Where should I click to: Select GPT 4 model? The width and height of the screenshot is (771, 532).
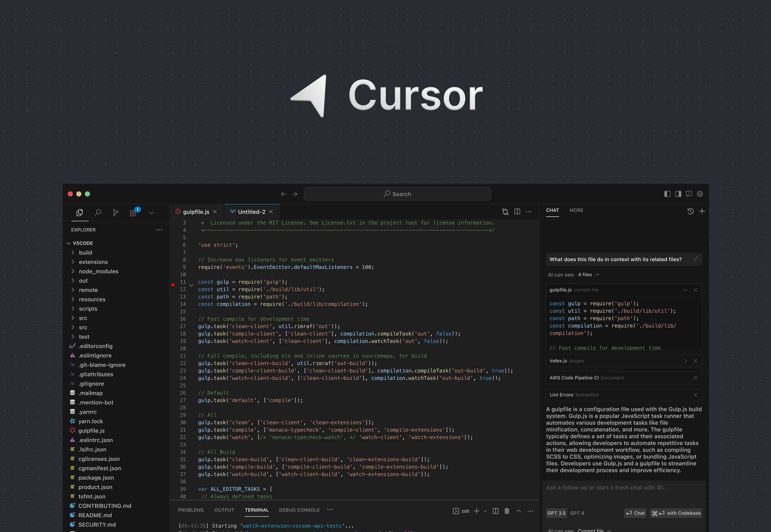click(x=577, y=513)
